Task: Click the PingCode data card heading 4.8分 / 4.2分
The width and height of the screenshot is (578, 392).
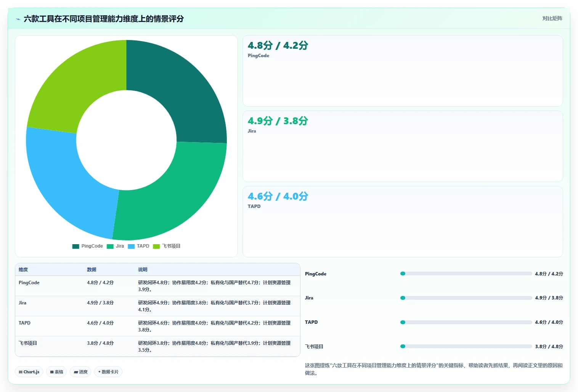Action: point(278,45)
